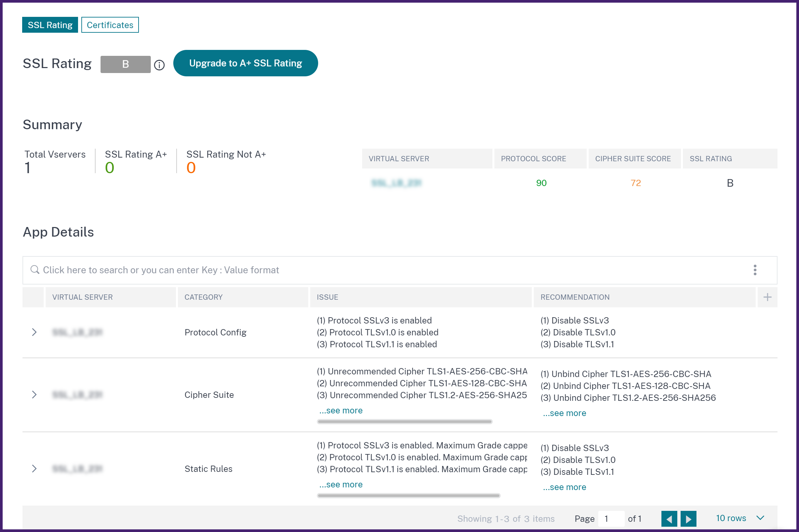Go to the previous page arrow
The width and height of the screenshot is (799, 532).
[x=669, y=519]
